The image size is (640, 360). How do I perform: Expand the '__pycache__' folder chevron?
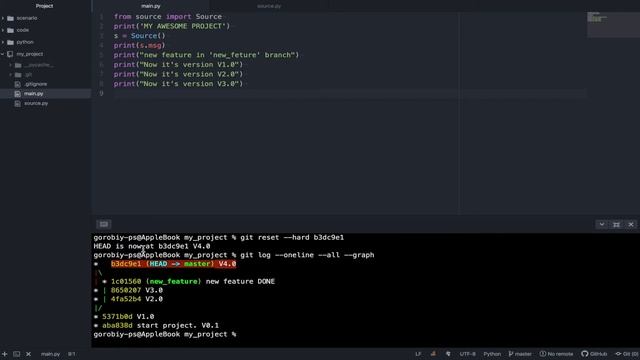click(11, 65)
